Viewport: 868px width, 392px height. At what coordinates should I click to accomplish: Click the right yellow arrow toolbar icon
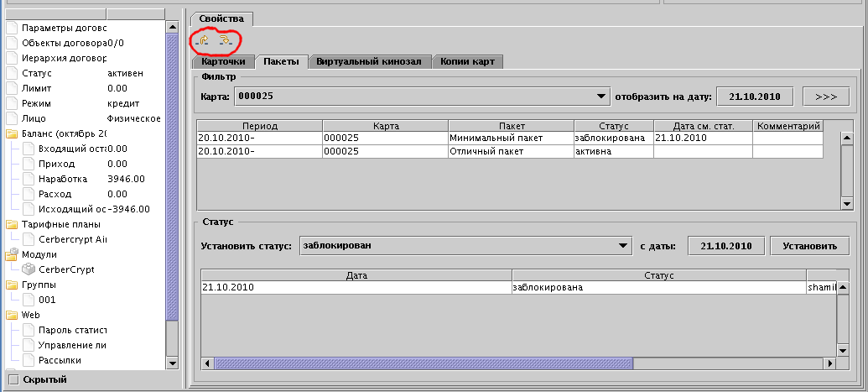(225, 40)
